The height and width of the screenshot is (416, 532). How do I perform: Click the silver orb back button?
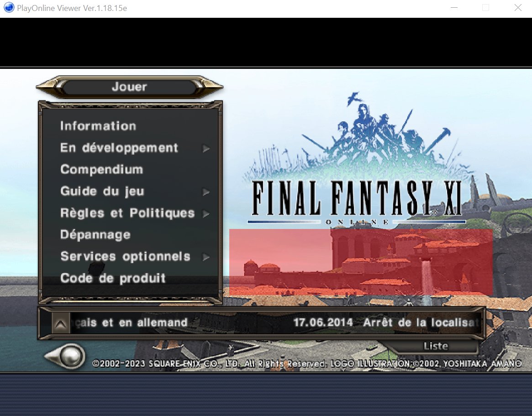coord(65,356)
